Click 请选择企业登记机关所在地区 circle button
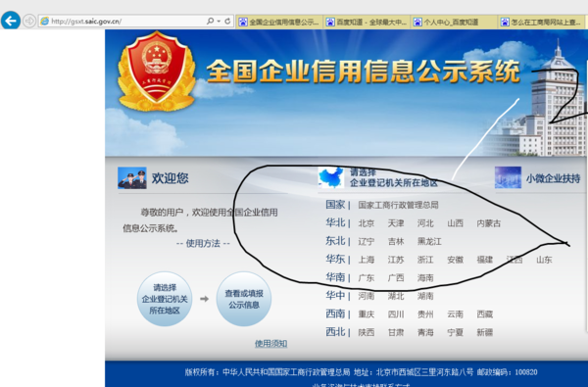The width and height of the screenshot is (588, 387). coord(165,299)
